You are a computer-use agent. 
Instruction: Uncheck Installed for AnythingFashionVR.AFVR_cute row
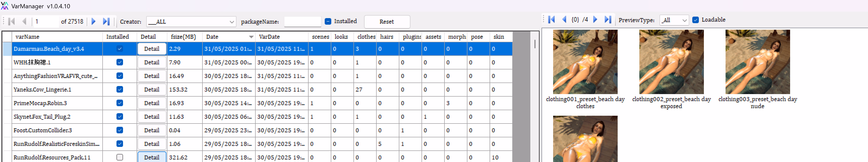click(119, 76)
